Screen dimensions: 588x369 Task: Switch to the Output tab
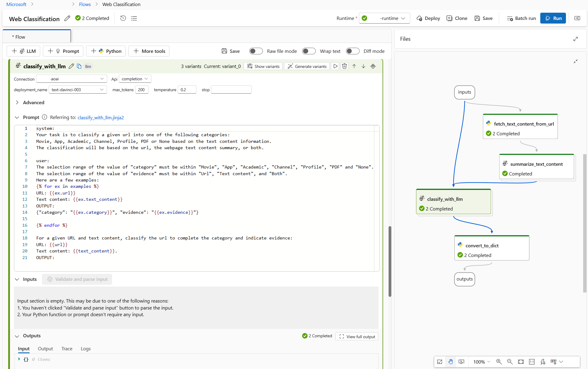46,348
